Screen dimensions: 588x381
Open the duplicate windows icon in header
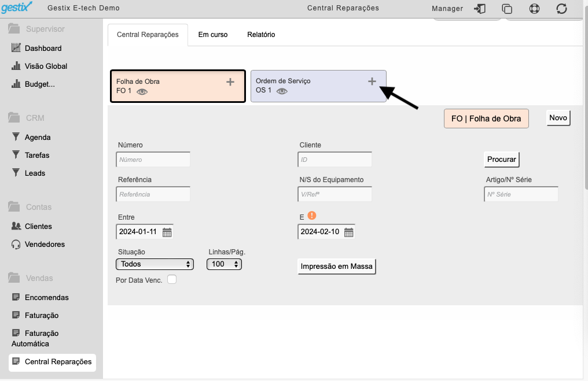[x=507, y=8]
